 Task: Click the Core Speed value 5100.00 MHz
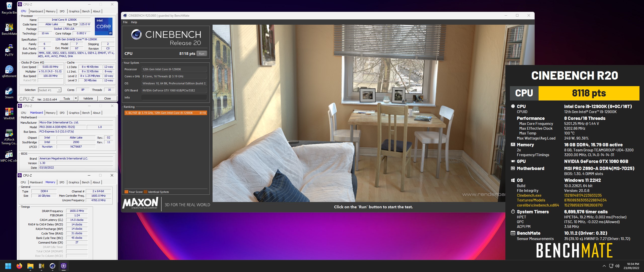pos(50,67)
